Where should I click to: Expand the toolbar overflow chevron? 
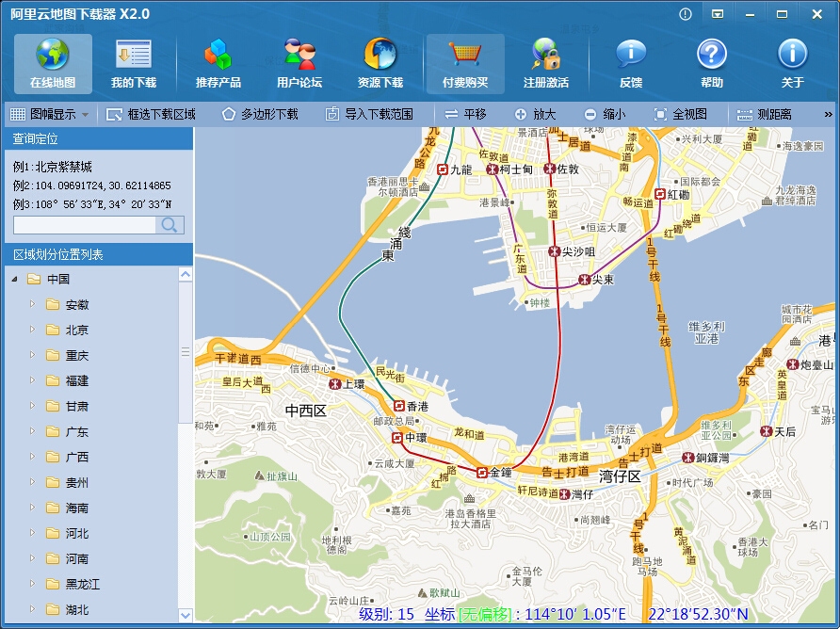click(x=829, y=114)
